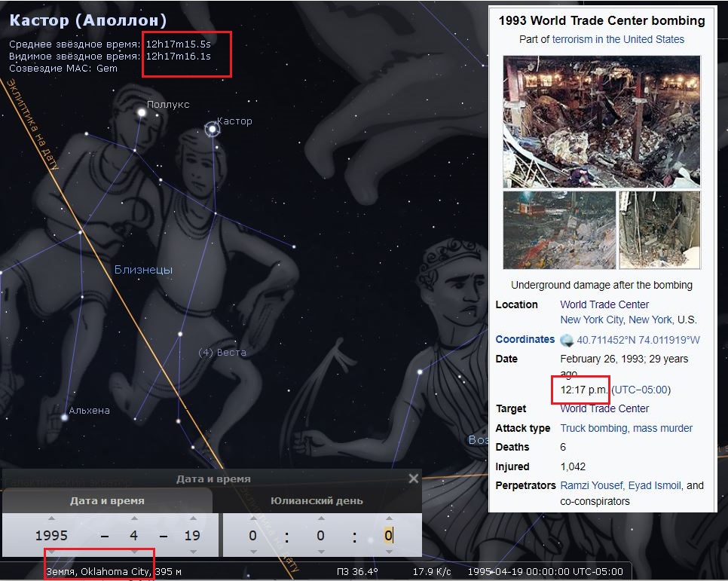Switch to the Юлианский день tab
The height and width of the screenshot is (581, 728).
click(317, 500)
